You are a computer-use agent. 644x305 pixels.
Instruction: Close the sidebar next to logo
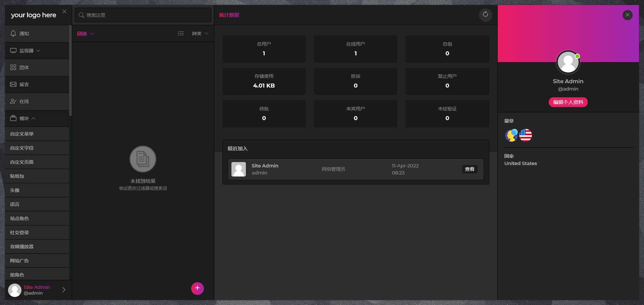(64, 12)
